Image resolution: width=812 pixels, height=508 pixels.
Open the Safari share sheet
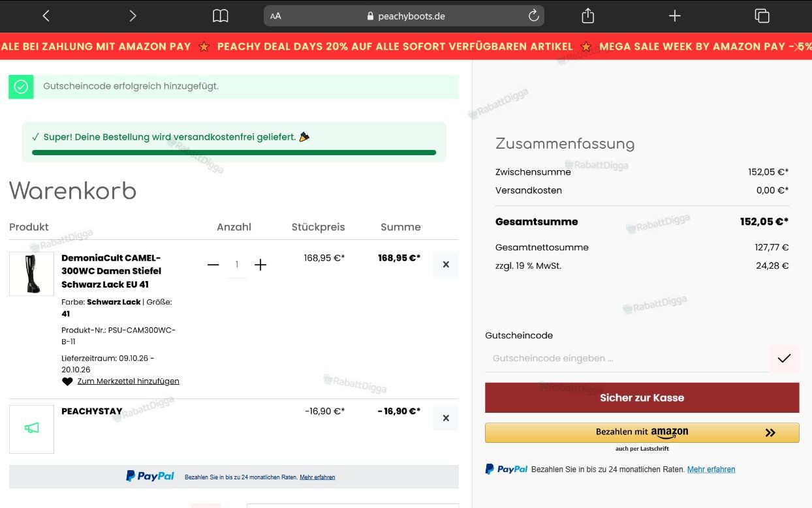pos(587,16)
